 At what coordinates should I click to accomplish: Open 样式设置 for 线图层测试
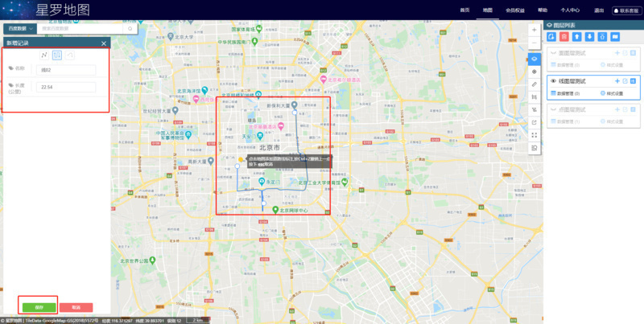612,93
